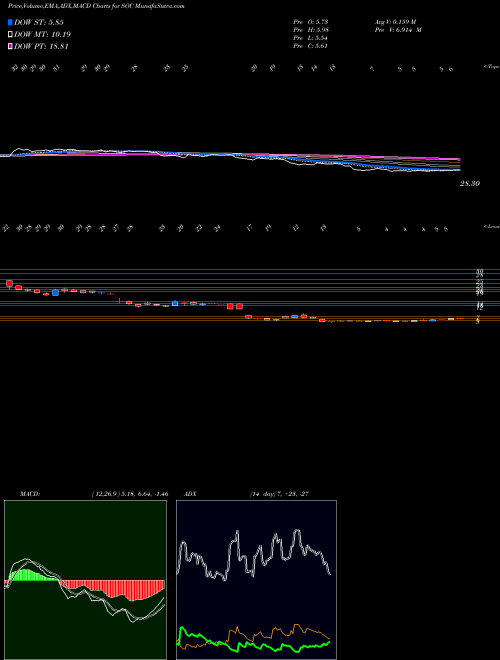Open the green MACD histogram chart panel
Viewport: 500px width, 660px height.
pyautogui.click(x=85, y=580)
